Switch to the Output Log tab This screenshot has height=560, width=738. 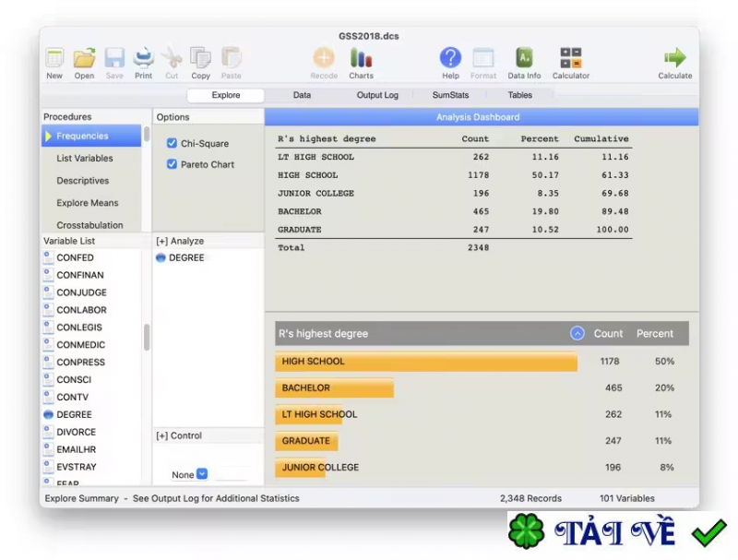[377, 95]
